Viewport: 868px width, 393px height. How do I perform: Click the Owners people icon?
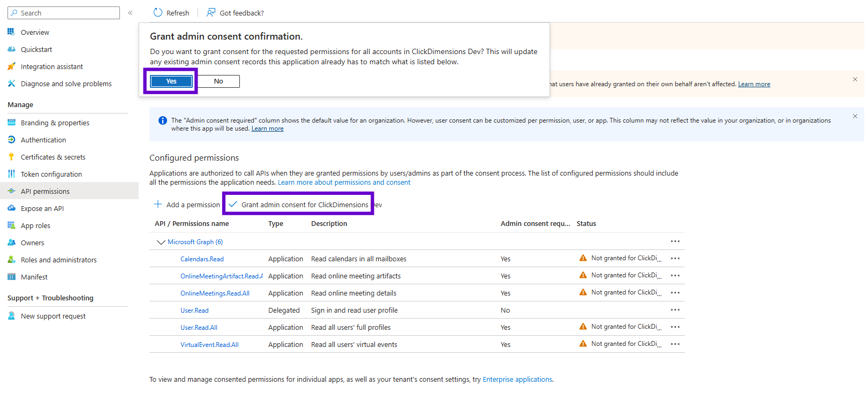click(x=11, y=243)
